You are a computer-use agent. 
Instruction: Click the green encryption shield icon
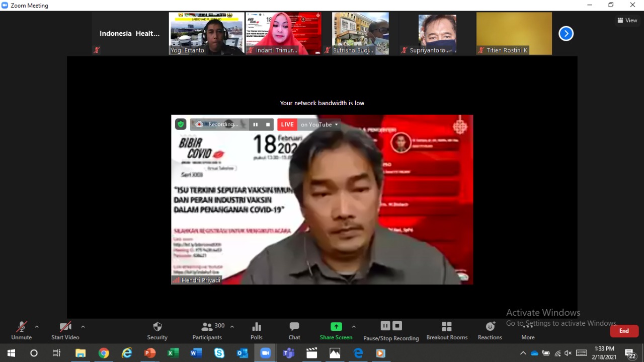[181, 124]
